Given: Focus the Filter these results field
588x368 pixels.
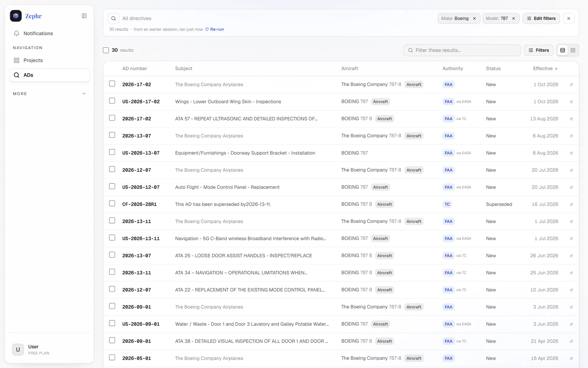Looking at the screenshot, I should [462, 50].
